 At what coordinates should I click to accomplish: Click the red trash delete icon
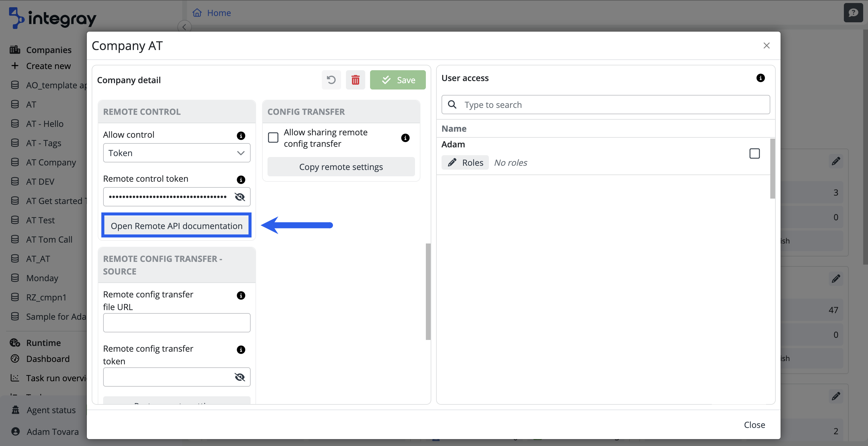click(355, 80)
